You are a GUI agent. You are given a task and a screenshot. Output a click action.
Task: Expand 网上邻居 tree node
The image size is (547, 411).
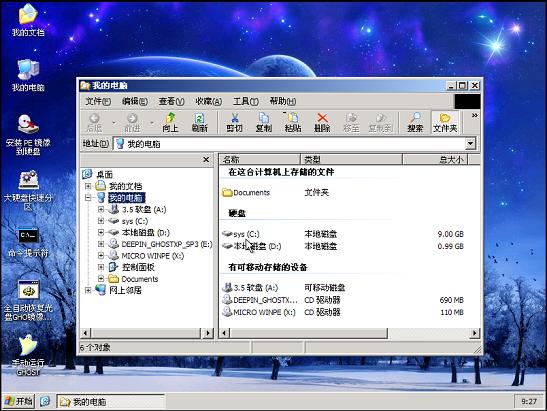(88, 290)
